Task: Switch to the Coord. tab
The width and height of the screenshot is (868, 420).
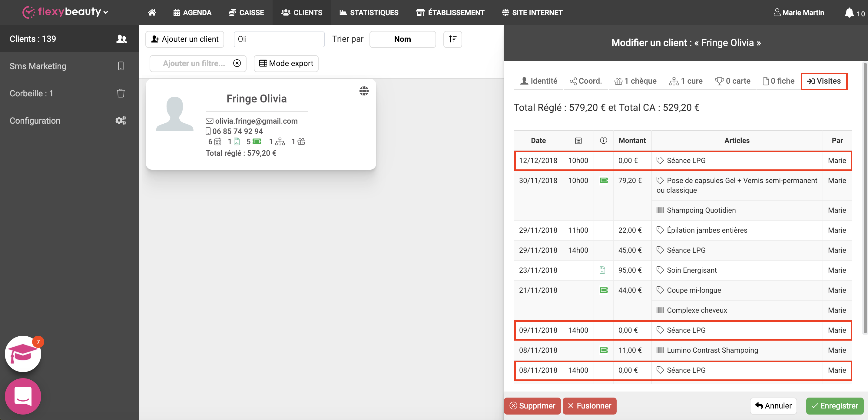Action: pos(586,81)
